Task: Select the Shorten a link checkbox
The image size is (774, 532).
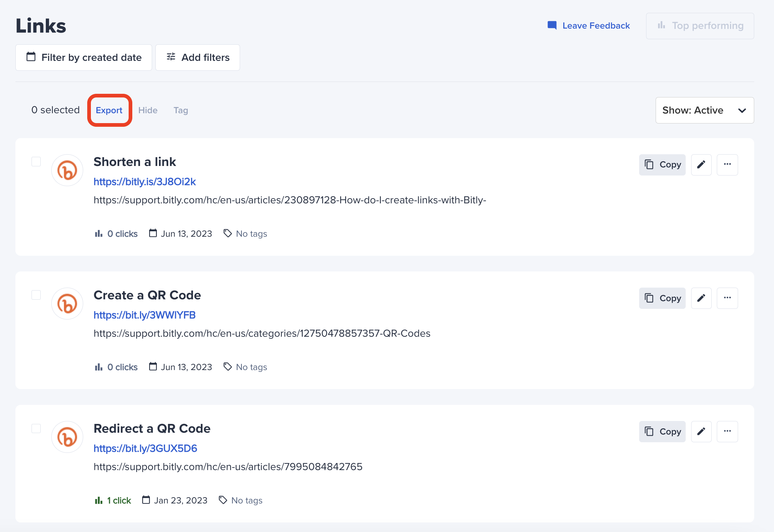Action: point(36,162)
